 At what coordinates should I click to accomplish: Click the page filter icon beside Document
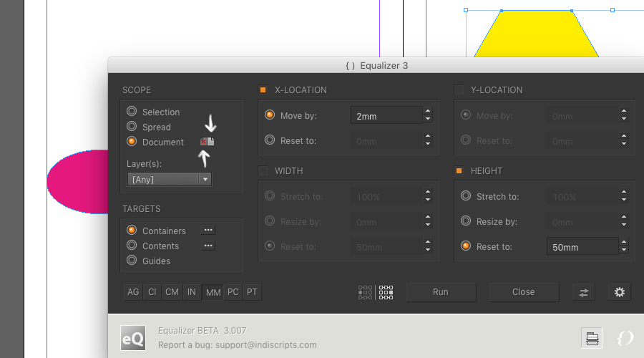(x=207, y=142)
